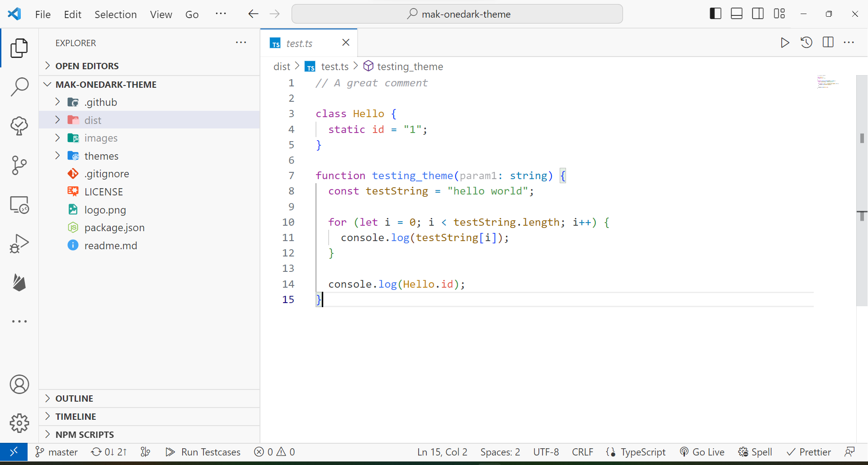Screen dimensions: 868x465
Task: Toggle the primary side bar layout button
Action: (715, 14)
